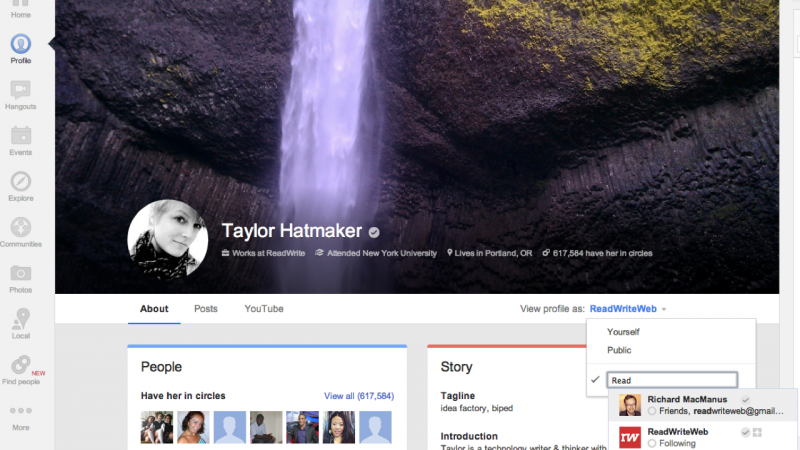Image resolution: width=800 pixels, height=450 pixels.
Task: Go to Communities in the sidebar
Action: point(20,228)
